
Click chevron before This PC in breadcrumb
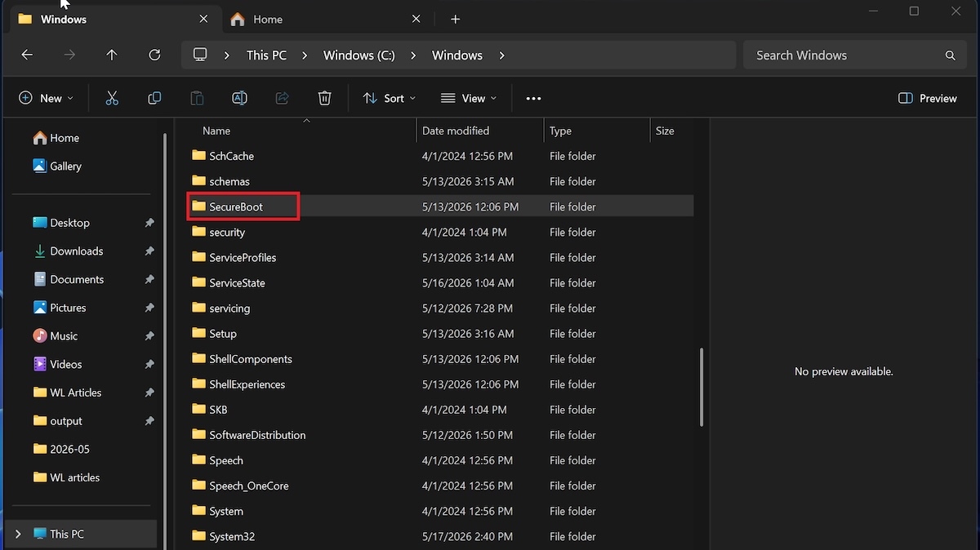coord(228,55)
